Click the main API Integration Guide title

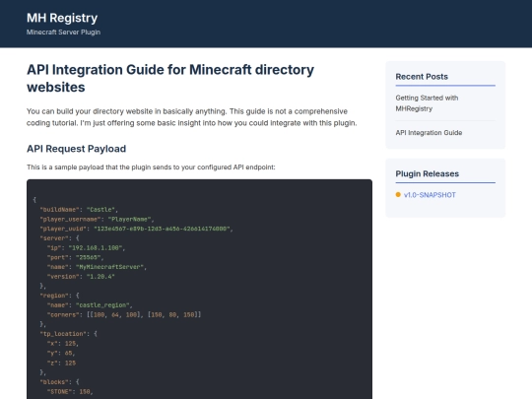click(x=170, y=79)
